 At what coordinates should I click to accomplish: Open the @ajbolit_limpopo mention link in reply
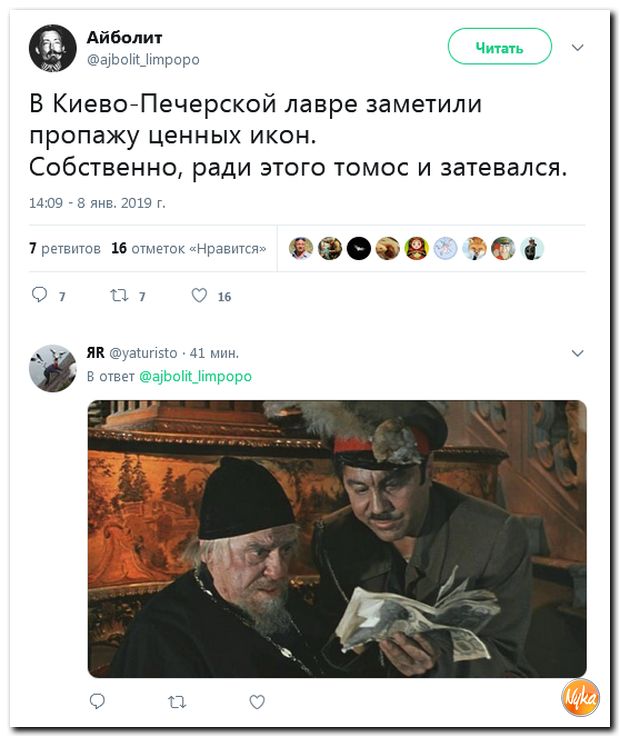point(195,376)
